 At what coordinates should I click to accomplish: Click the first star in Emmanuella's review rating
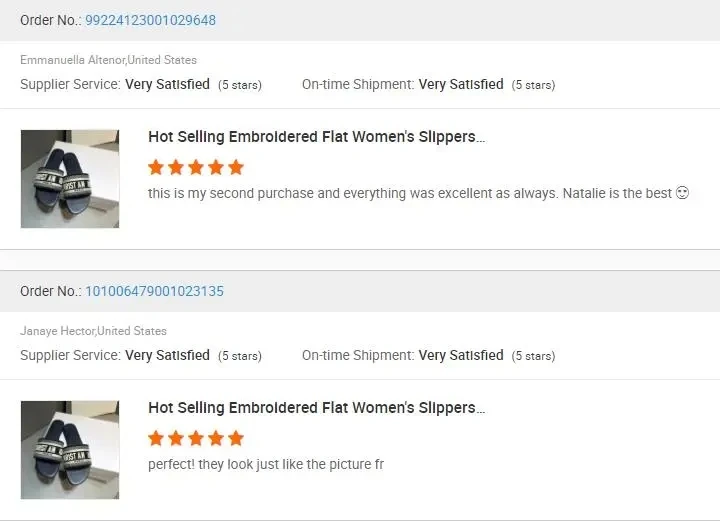(x=156, y=167)
